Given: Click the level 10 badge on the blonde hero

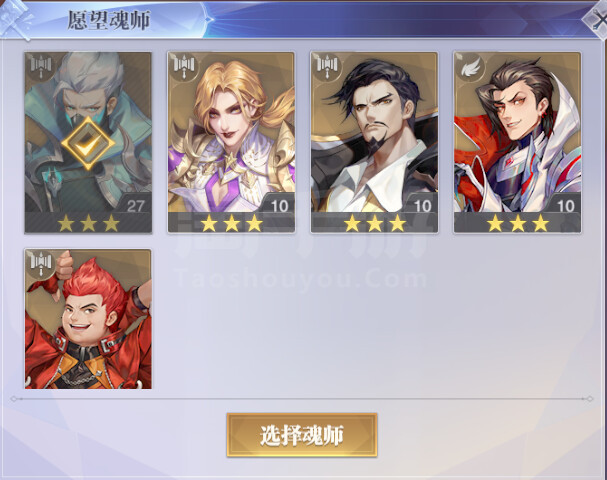Looking at the screenshot, I should (x=279, y=205).
